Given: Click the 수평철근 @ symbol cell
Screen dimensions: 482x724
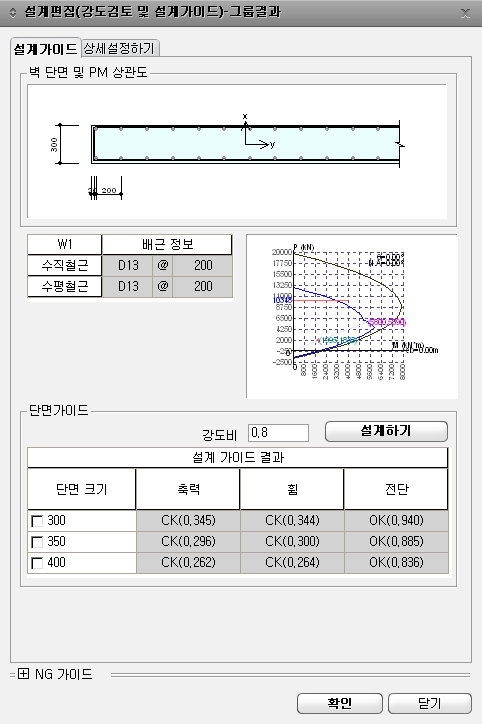Looking at the screenshot, I should 163,286.
